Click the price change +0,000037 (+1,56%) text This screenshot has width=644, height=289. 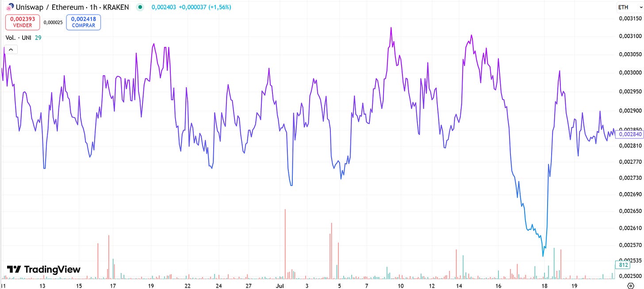click(205, 7)
